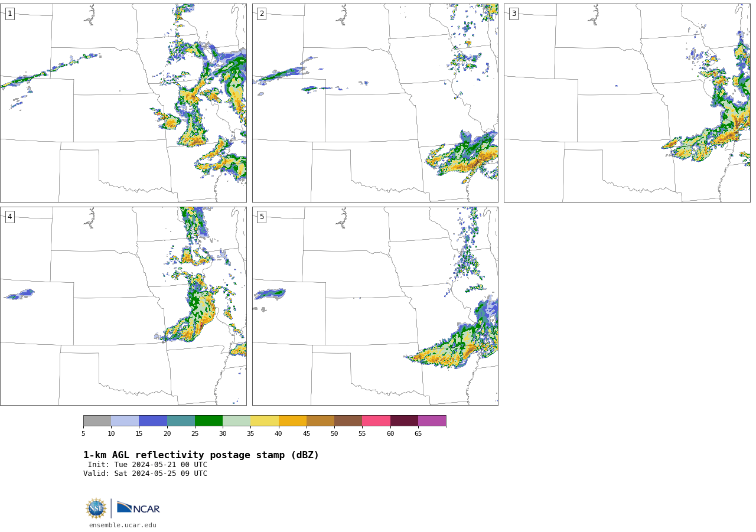Click the number label 2 on second panel

coord(262,14)
